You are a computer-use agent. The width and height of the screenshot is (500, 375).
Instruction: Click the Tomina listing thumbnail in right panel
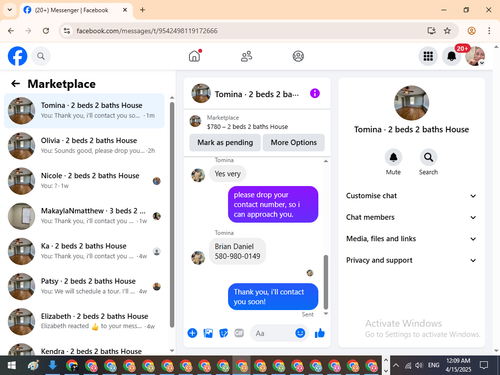pos(411,103)
